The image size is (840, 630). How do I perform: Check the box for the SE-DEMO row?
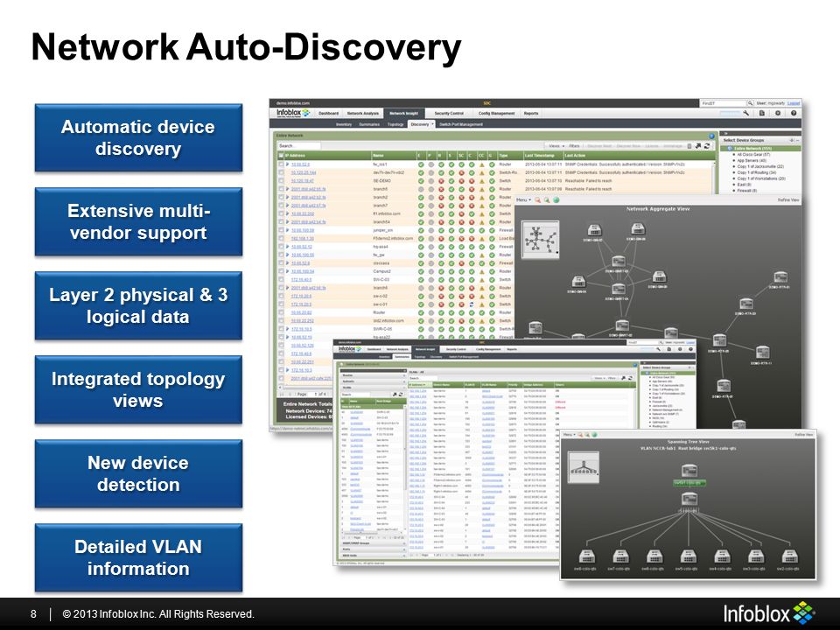coord(281,181)
